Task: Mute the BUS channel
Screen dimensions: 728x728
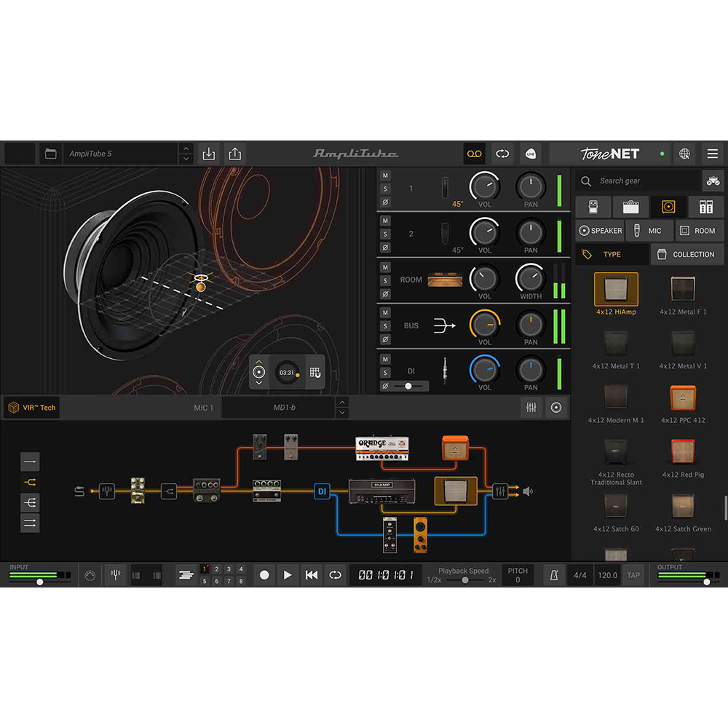Action: (385, 312)
